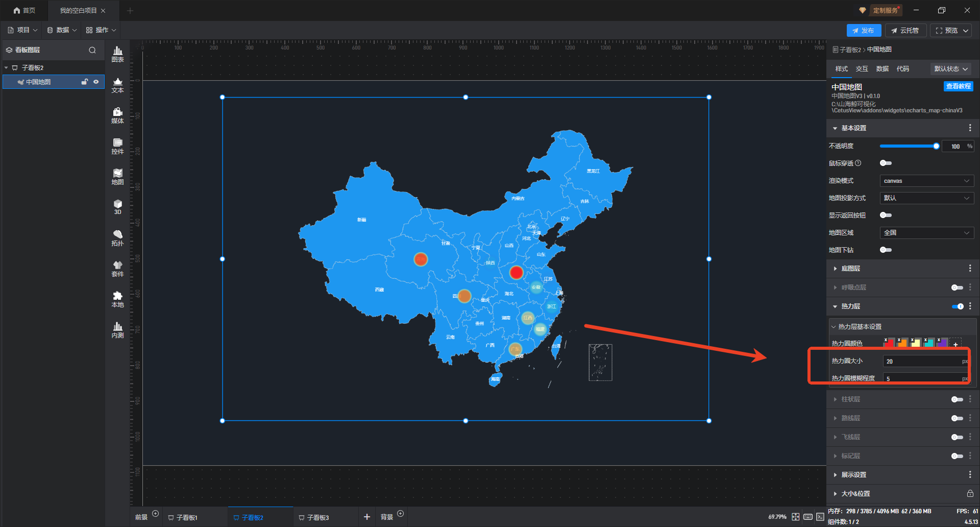
Task: Click the 热力圈大小 input field
Action: coord(922,361)
